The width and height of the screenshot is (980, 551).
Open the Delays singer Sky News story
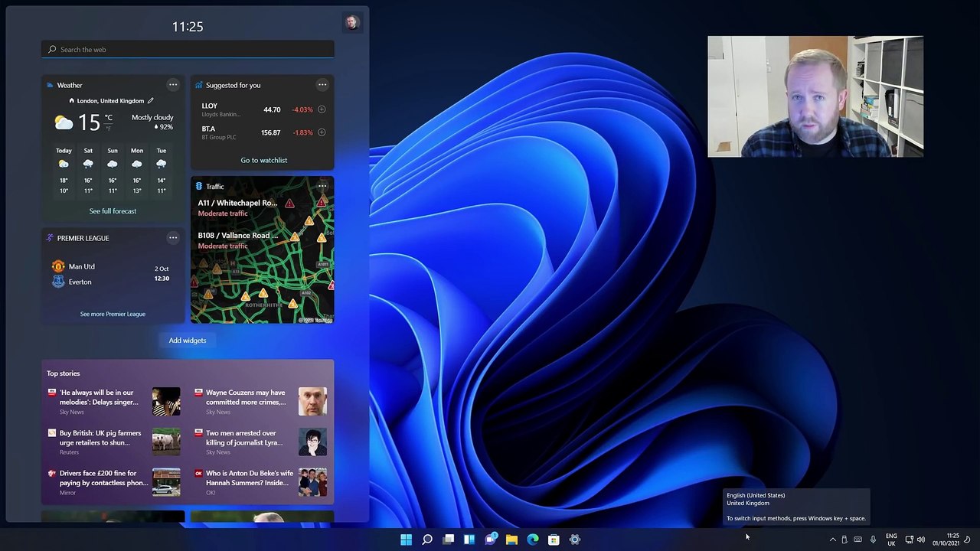pyautogui.click(x=99, y=402)
